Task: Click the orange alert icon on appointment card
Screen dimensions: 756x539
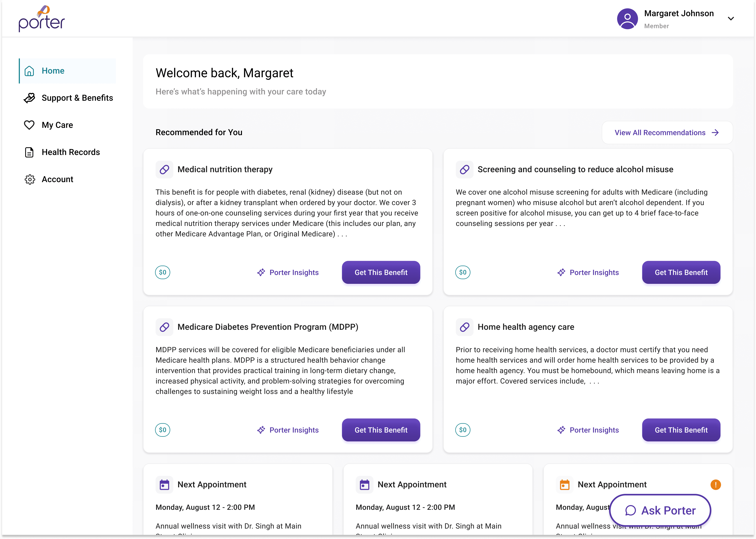Action: [716, 485]
